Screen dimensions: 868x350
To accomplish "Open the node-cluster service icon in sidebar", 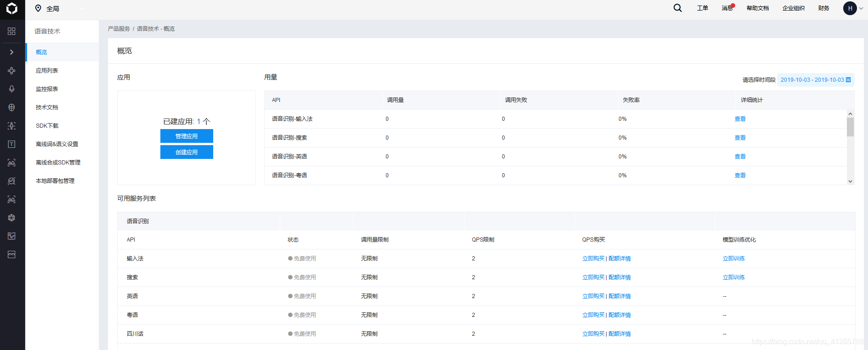I will point(12,71).
